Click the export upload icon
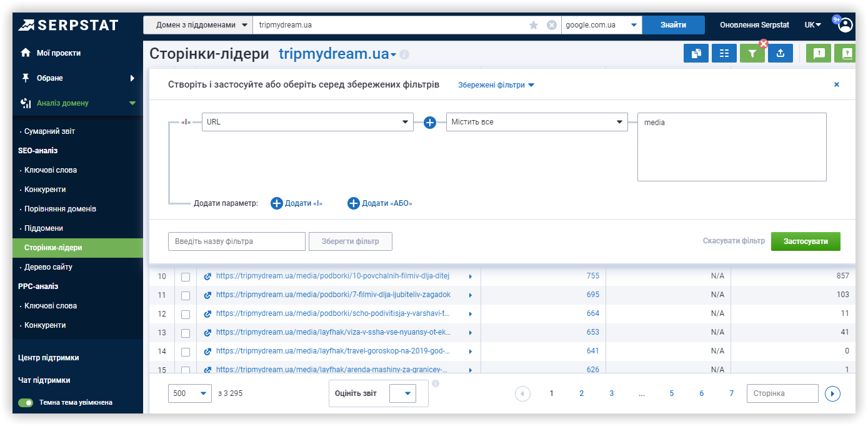The height and width of the screenshot is (426, 868). (781, 54)
